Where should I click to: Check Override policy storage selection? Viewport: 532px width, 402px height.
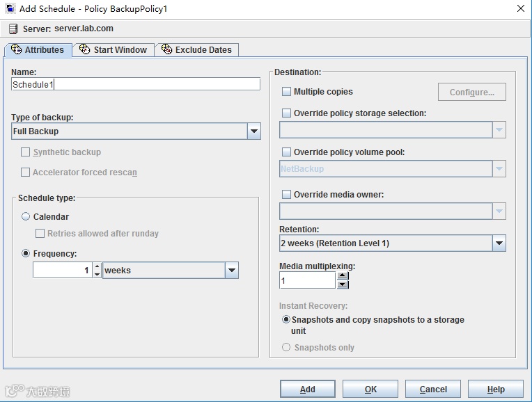pyautogui.click(x=286, y=113)
